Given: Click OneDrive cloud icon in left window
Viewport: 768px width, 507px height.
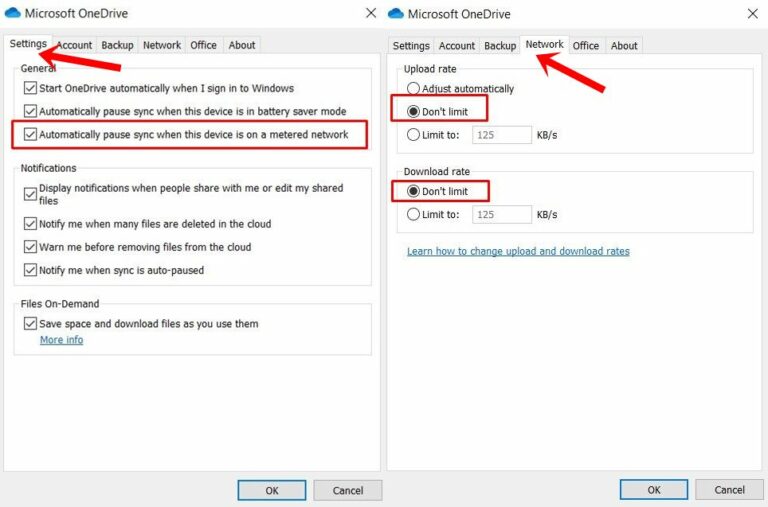Looking at the screenshot, I should [x=12, y=13].
